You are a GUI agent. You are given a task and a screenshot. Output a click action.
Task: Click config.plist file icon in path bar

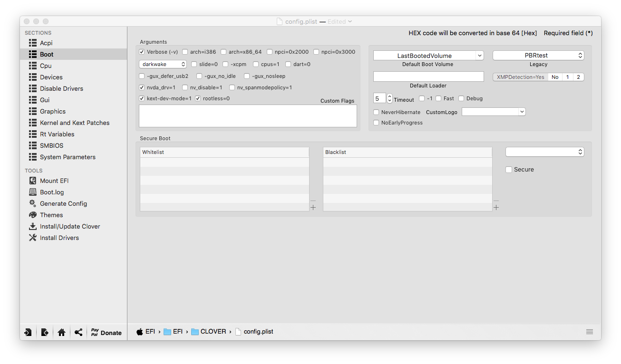[x=238, y=332]
